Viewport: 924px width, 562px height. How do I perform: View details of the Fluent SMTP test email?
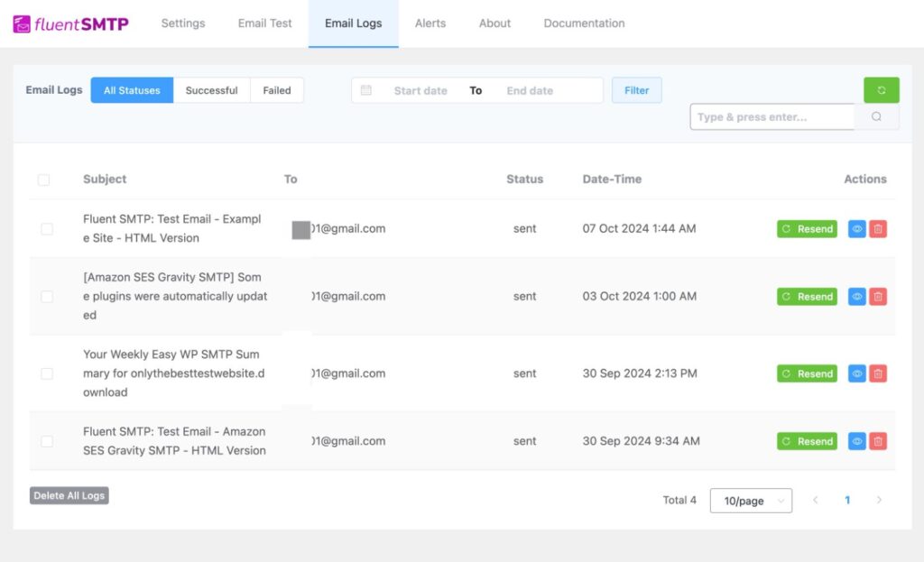(x=855, y=228)
